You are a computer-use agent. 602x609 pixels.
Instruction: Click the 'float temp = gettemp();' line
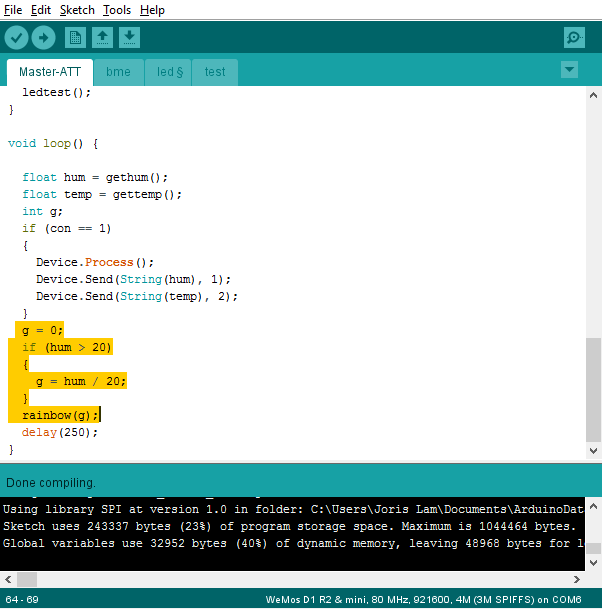(x=102, y=194)
